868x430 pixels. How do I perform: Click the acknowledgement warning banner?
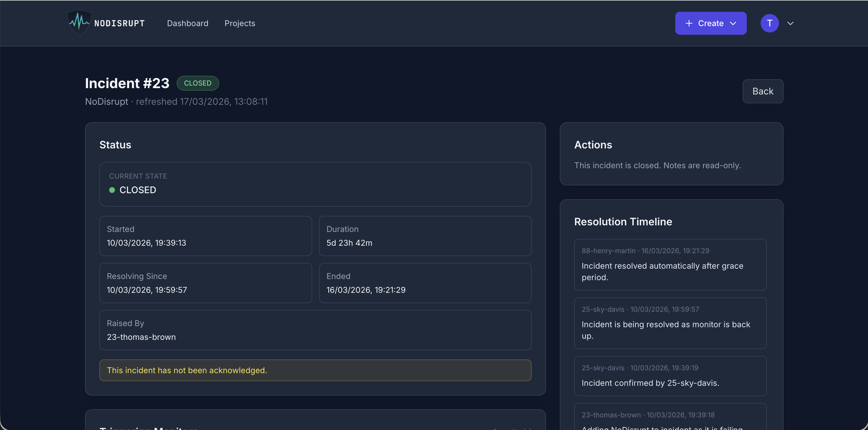pyautogui.click(x=315, y=370)
